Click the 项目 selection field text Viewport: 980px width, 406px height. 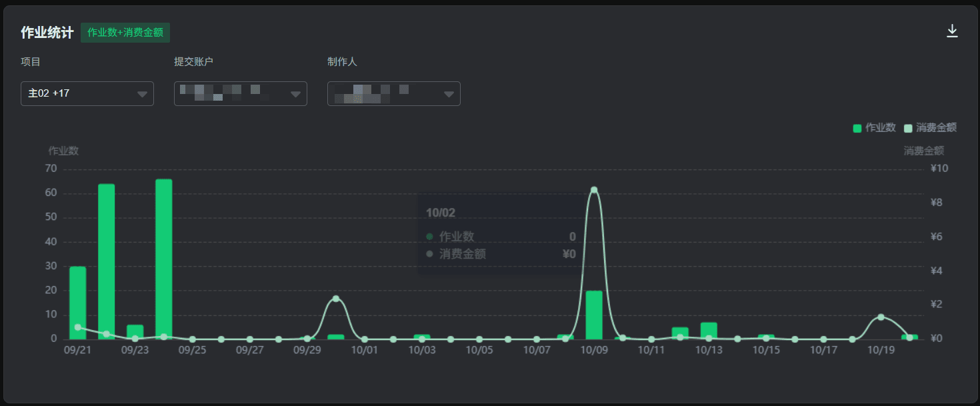(49, 93)
